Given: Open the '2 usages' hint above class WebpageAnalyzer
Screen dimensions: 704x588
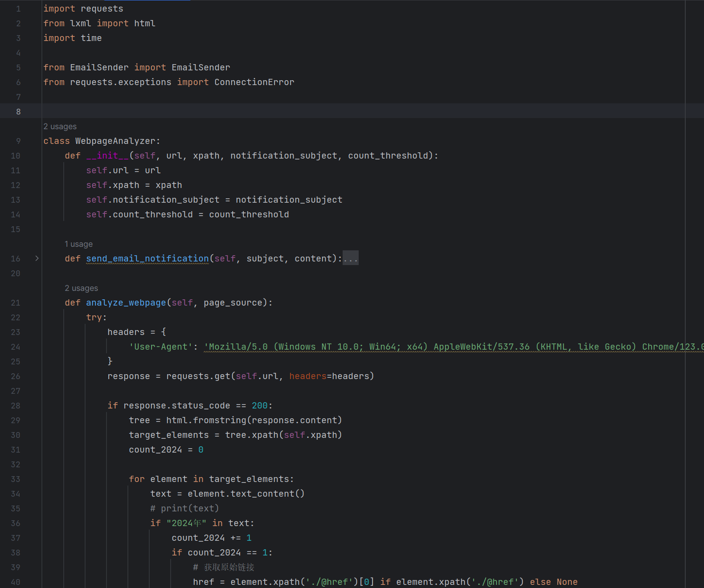Looking at the screenshot, I should click(60, 127).
